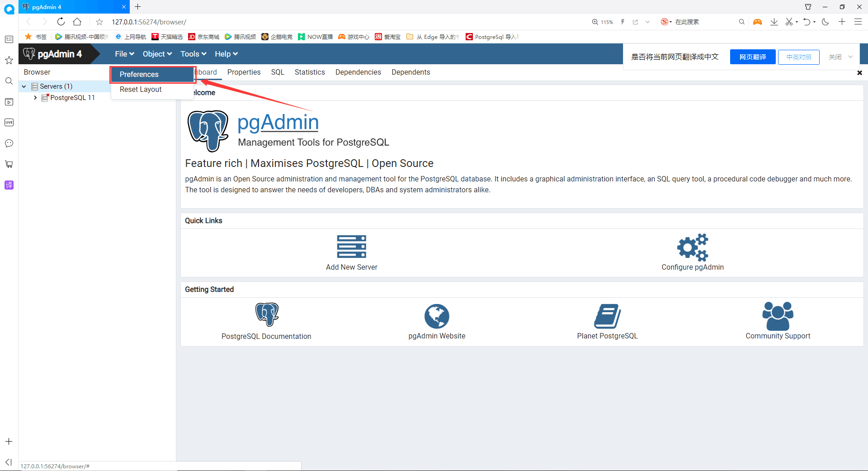Add a sidebar app with plus icon
Screen dimensions: 868x471
(9, 441)
